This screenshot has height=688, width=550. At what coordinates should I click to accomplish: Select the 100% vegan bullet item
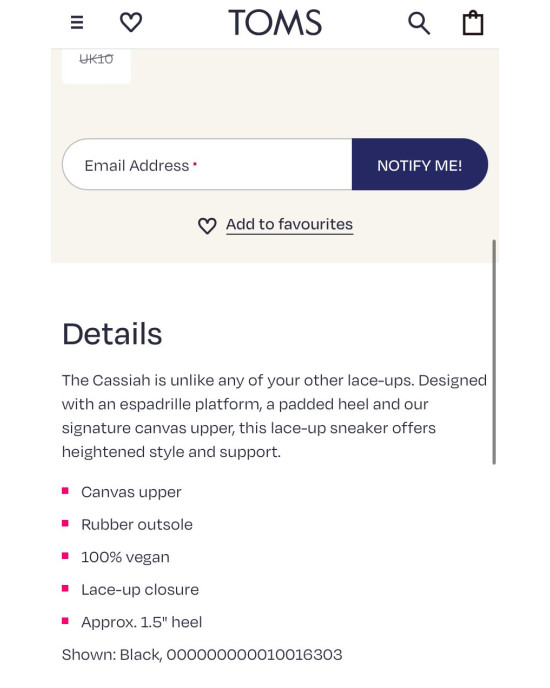click(x=125, y=557)
